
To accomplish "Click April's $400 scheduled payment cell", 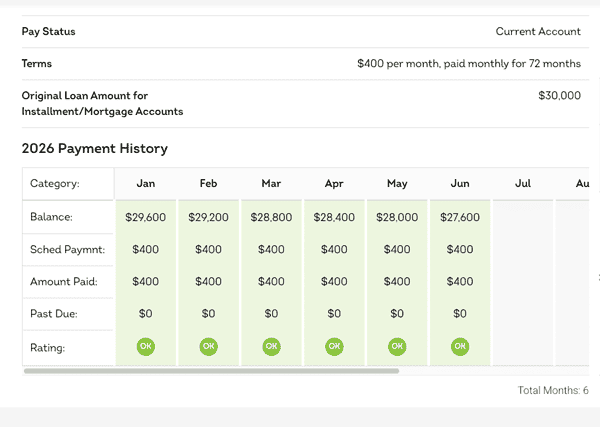I will click(334, 249).
